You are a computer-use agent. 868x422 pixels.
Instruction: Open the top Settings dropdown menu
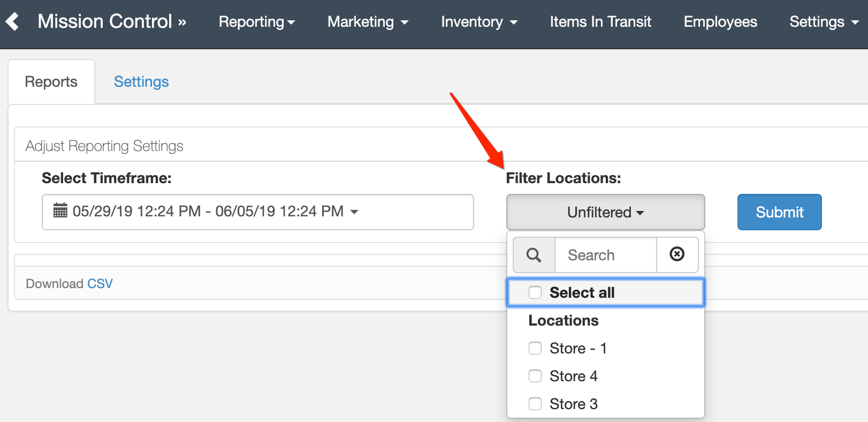pos(824,22)
